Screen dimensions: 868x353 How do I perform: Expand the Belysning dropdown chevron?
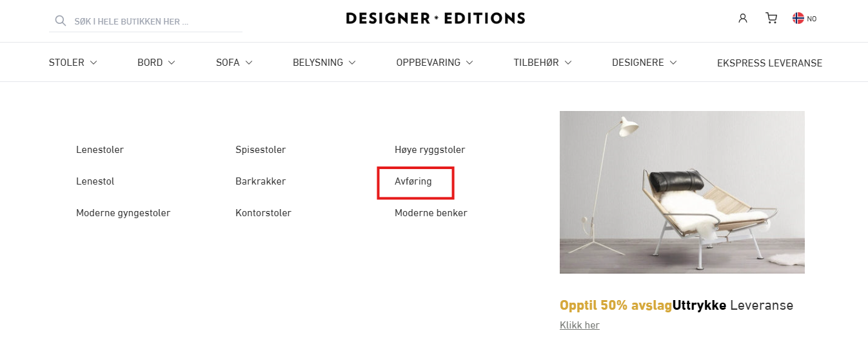[x=352, y=63]
